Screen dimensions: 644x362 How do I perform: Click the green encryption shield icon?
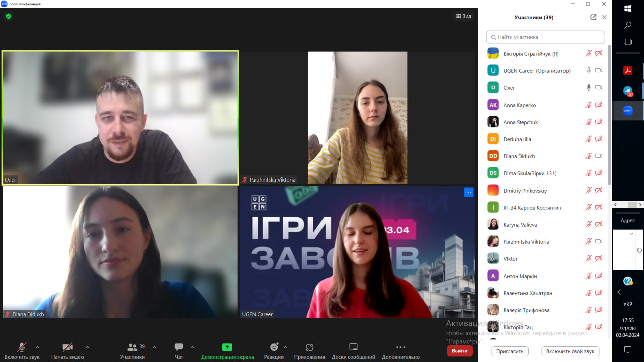click(8, 16)
